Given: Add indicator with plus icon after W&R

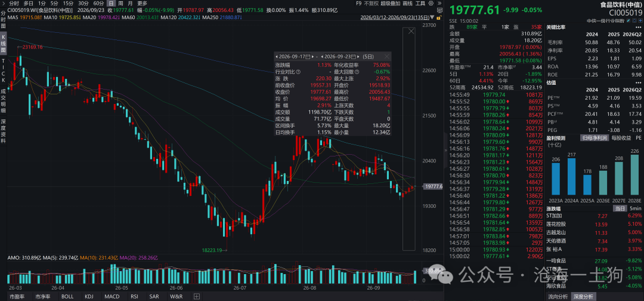Looking at the screenshot, I should (x=196, y=296).
